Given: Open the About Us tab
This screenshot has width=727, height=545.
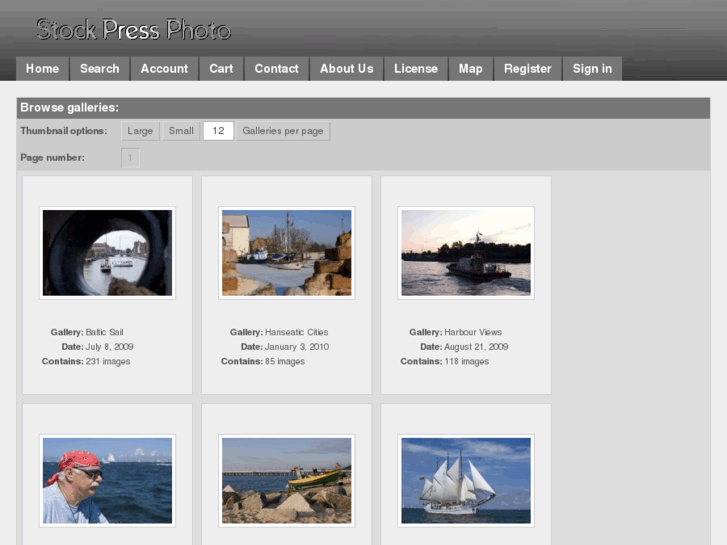Looking at the screenshot, I should (x=347, y=69).
